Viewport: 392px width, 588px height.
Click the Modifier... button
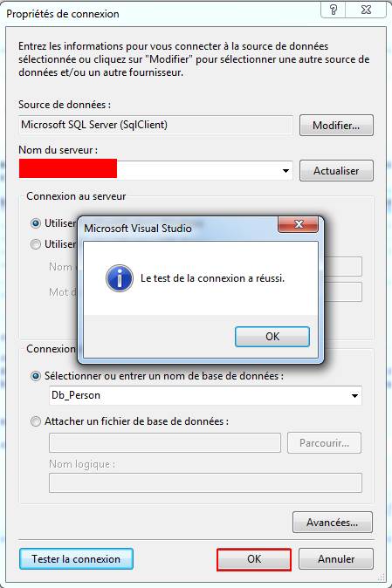click(x=336, y=126)
